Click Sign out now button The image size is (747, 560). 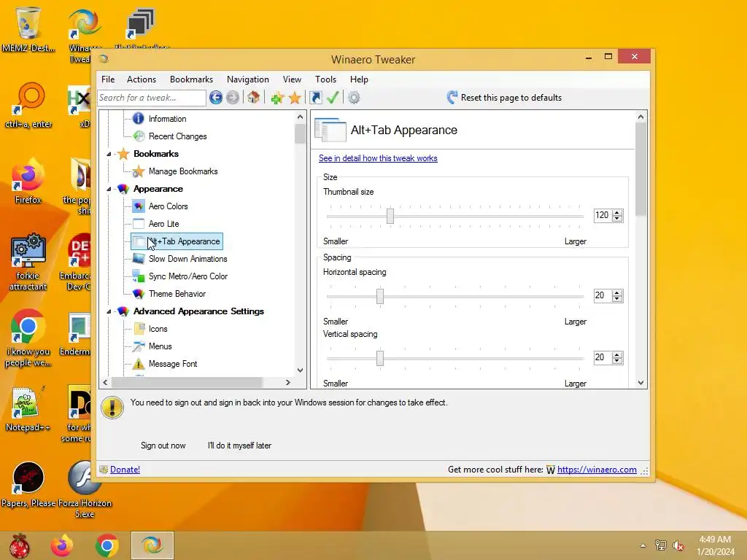[163, 446]
